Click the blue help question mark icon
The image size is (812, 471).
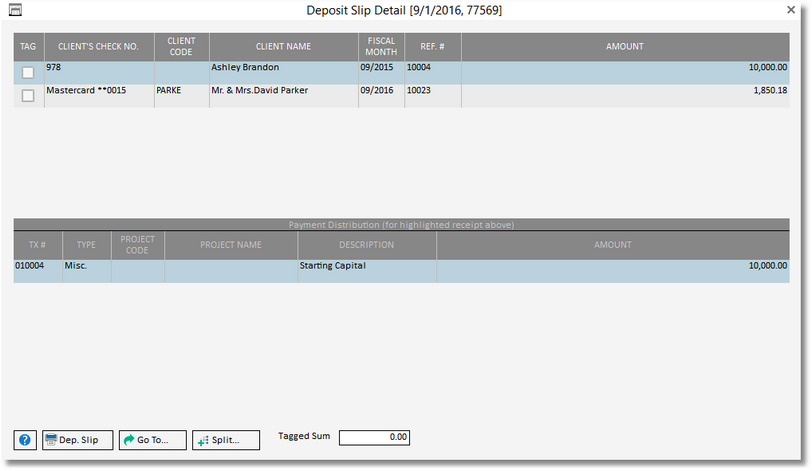tap(25, 440)
